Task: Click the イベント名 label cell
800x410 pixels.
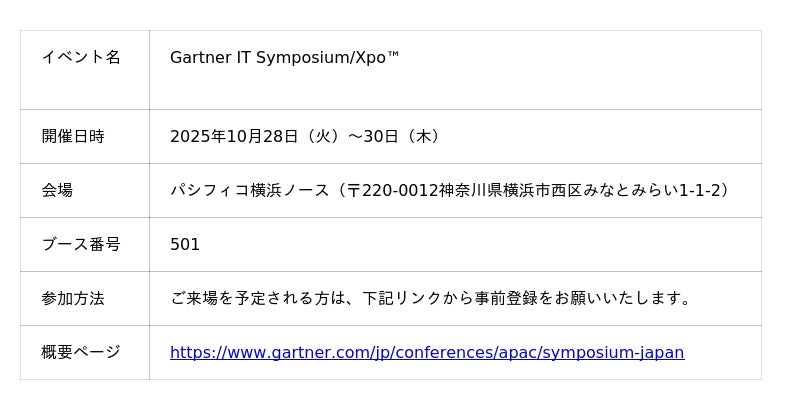Action: coord(81,57)
